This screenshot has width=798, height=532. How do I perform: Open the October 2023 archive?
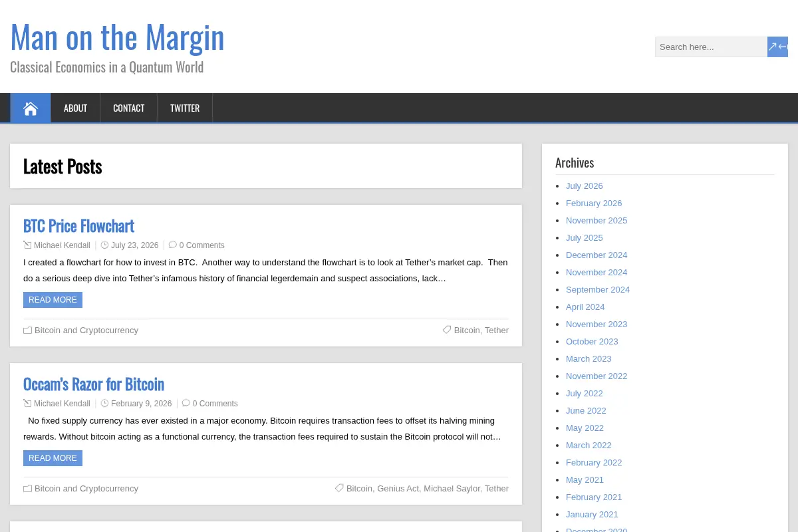[592, 342]
